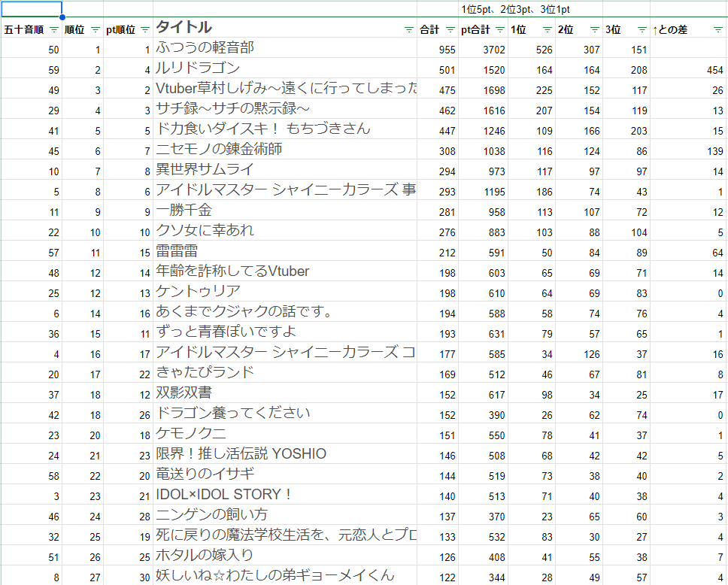Select title cell 雷雷雷

click(x=284, y=250)
